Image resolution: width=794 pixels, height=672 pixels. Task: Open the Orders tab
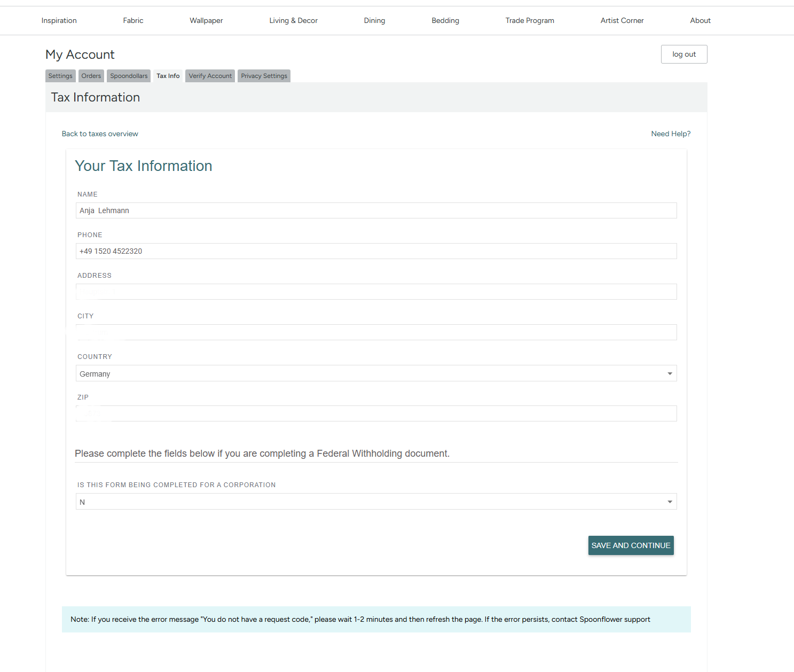[x=91, y=76]
